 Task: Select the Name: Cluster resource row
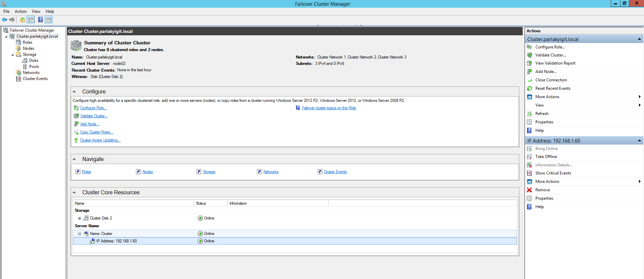click(x=295, y=234)
